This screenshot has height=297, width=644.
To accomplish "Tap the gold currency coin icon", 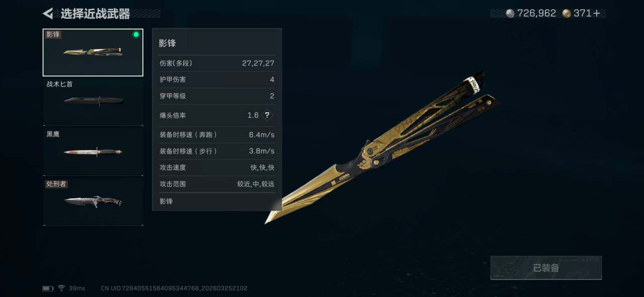I will coord(567,14).
